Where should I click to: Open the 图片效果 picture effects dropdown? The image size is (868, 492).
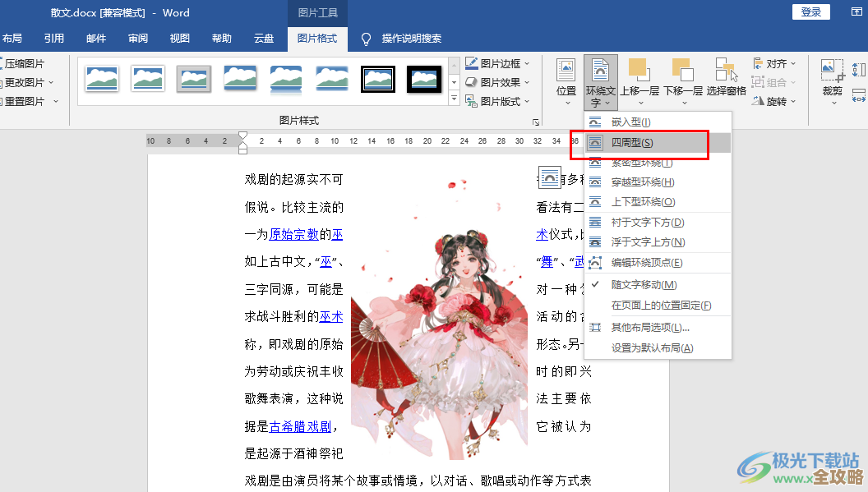click(x=496, y=82)
